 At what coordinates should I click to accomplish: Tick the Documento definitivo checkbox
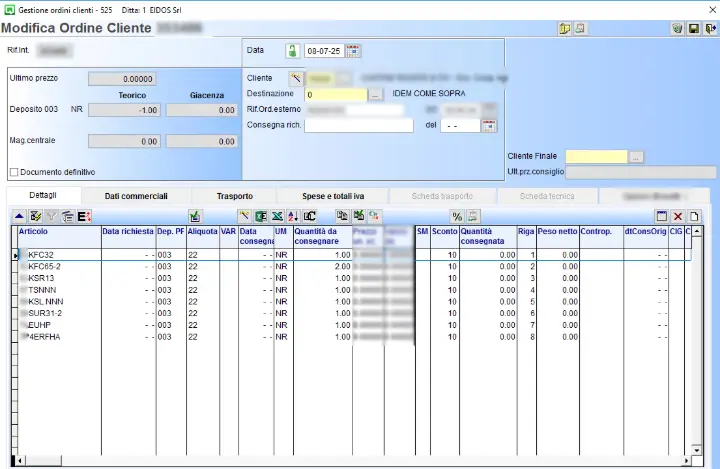tap(14, 172)
